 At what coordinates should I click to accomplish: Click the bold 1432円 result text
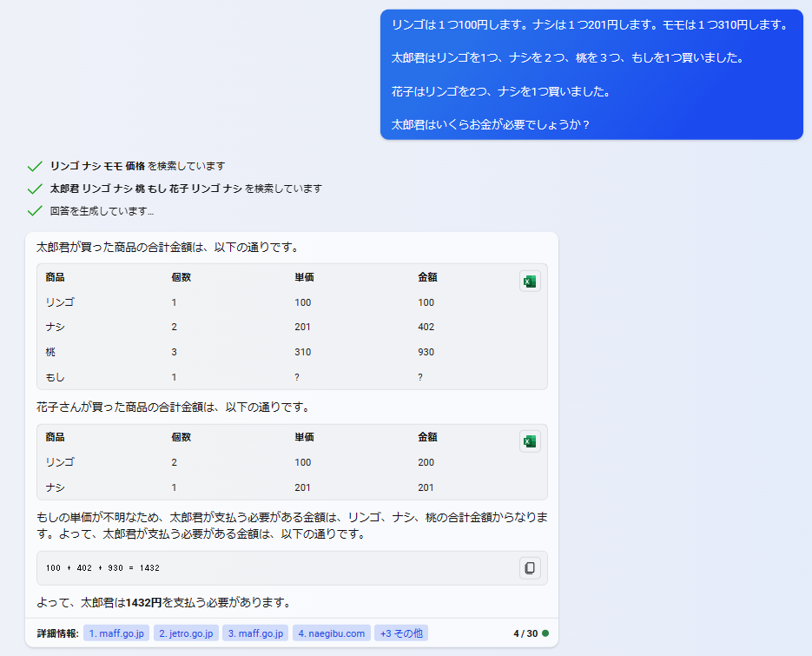[144, 602]
